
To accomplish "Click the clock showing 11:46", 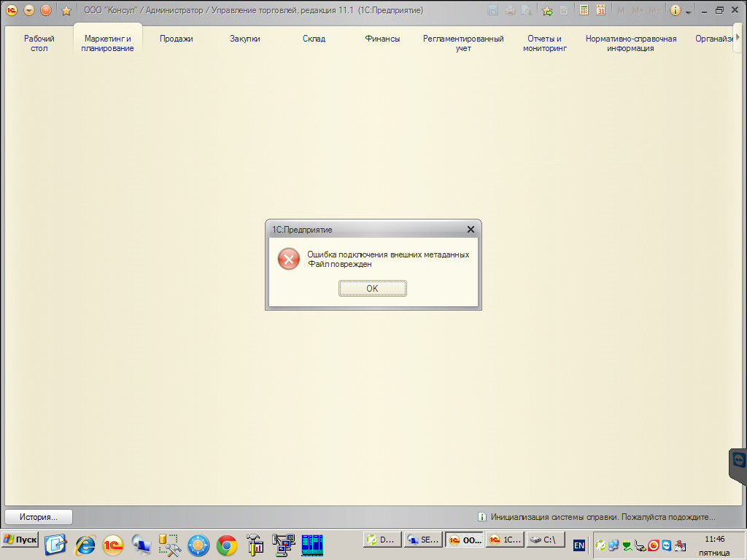I will 715,539.
